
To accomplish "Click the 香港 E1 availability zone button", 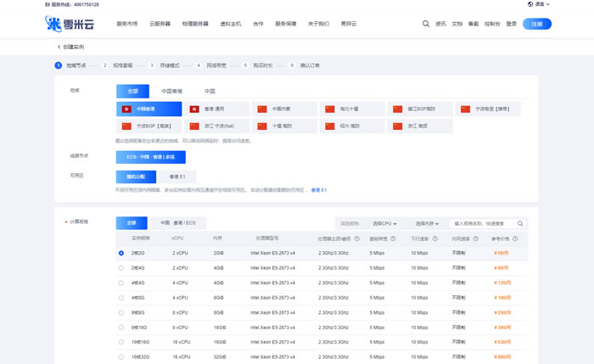I will [177, 176].
